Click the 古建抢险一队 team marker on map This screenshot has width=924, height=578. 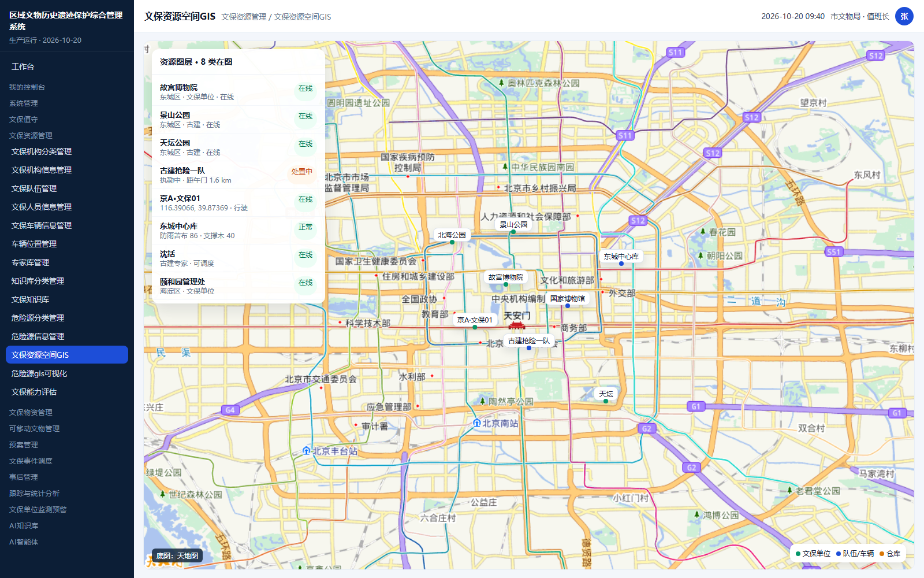[x=529, y=348]
